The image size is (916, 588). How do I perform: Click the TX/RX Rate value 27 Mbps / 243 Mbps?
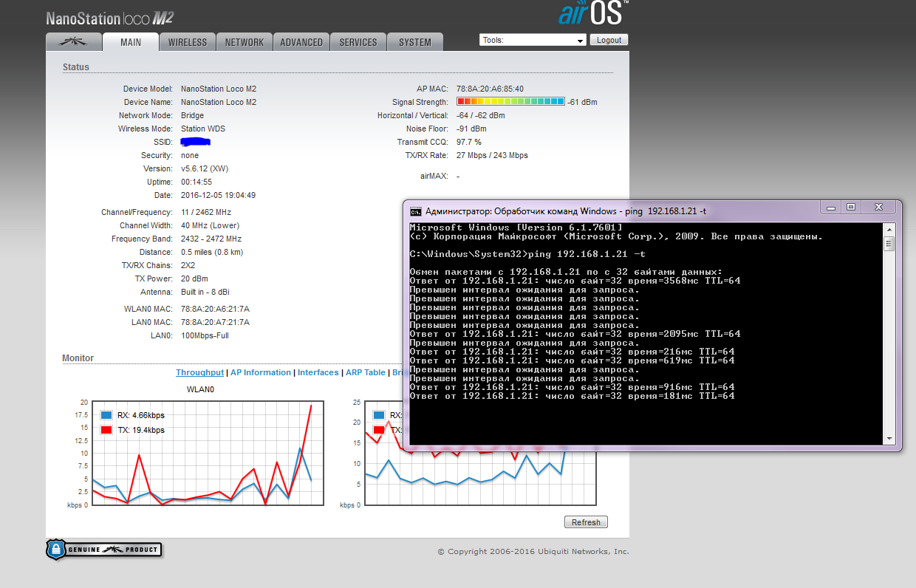click(492, 155)
